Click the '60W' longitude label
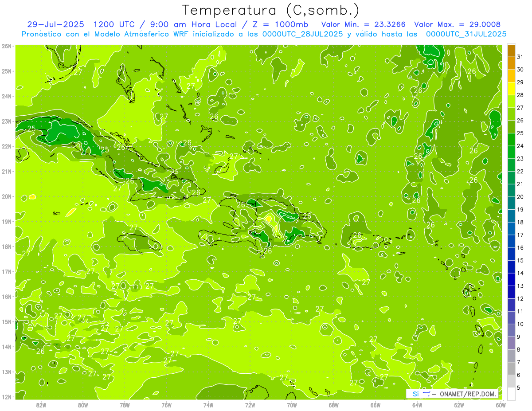This screenshot has height=411, width=532. click(x=501, y=405)
